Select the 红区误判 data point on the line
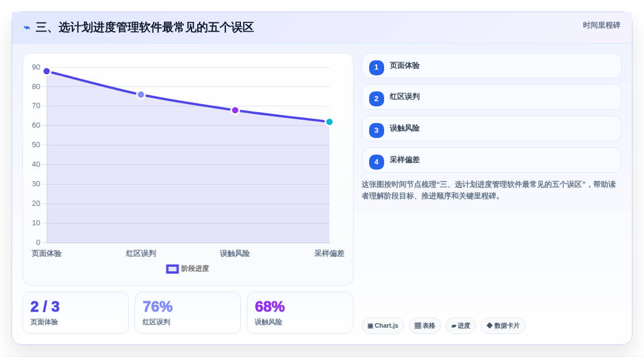This screenshot has width=644, height=357. (x=141, y=95)
